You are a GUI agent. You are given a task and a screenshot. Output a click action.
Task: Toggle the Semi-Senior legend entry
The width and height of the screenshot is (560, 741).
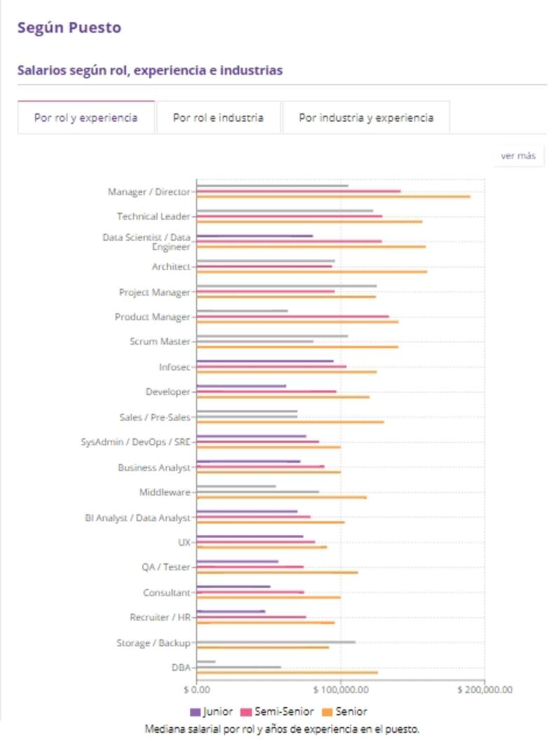(284, 712)
